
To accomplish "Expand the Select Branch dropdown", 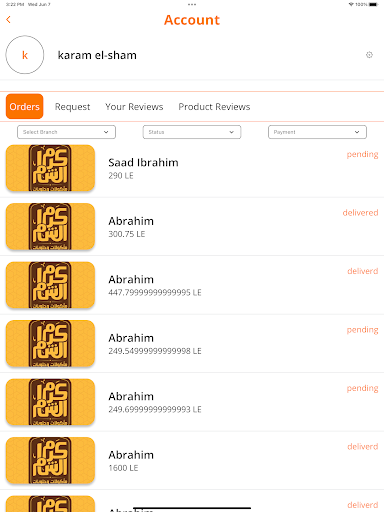I will coord(66,132).
